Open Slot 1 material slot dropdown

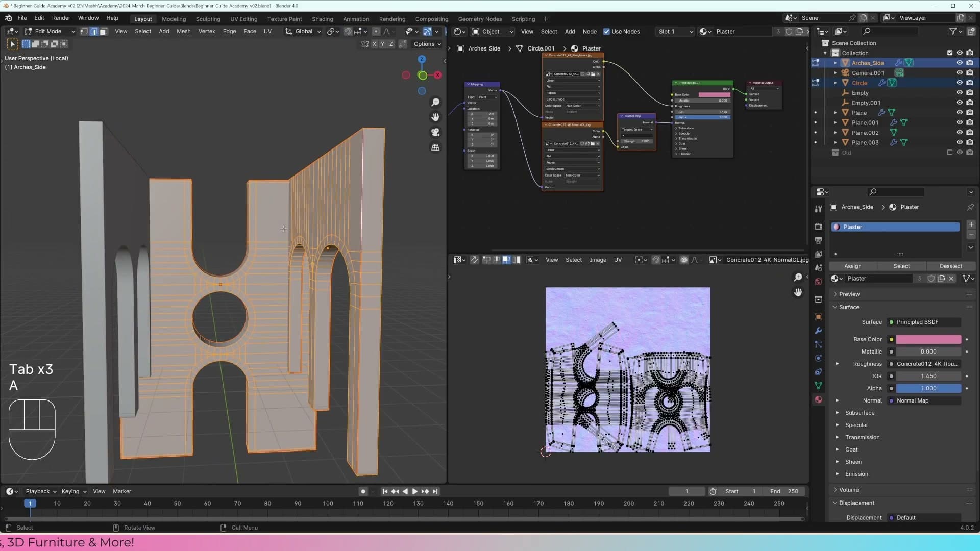pos(675,32)
